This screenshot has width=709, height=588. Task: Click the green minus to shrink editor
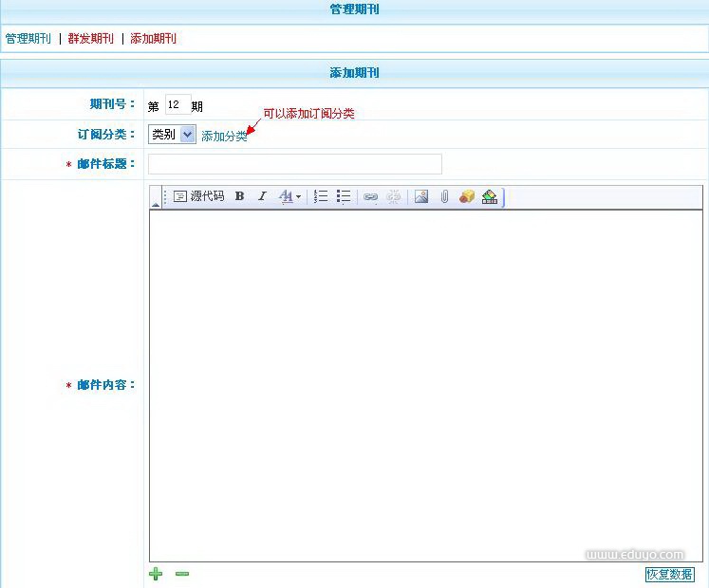pos(182,574)
